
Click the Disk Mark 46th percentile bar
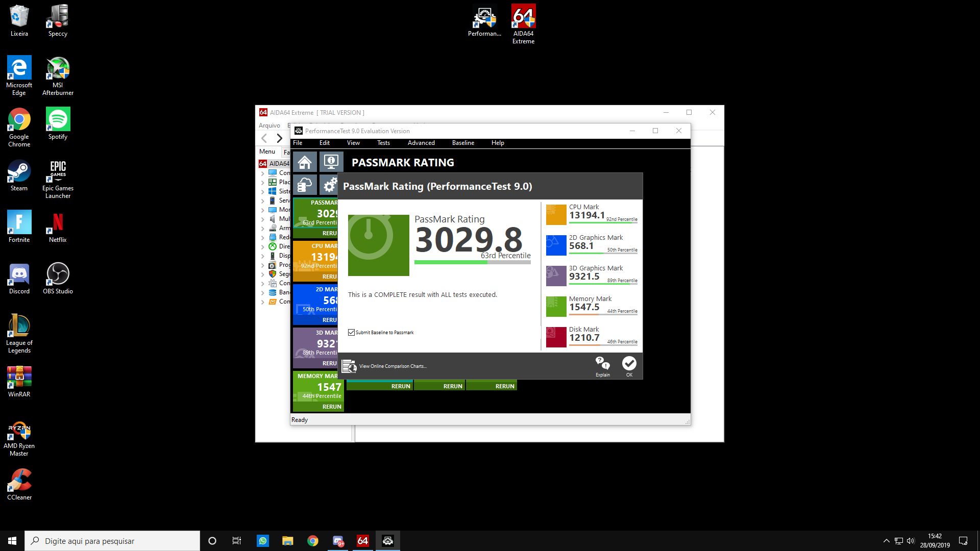click(x=603, y=345)
